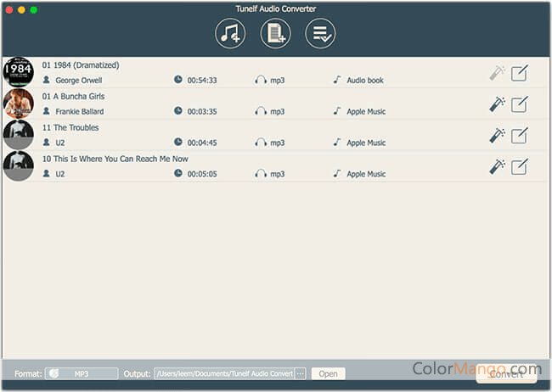Click the add music files icon

point(230,34)
